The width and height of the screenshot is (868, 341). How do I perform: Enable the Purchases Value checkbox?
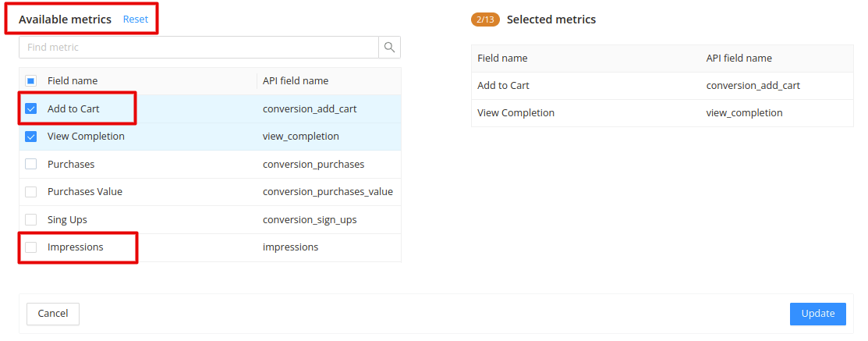pos(31,191)
